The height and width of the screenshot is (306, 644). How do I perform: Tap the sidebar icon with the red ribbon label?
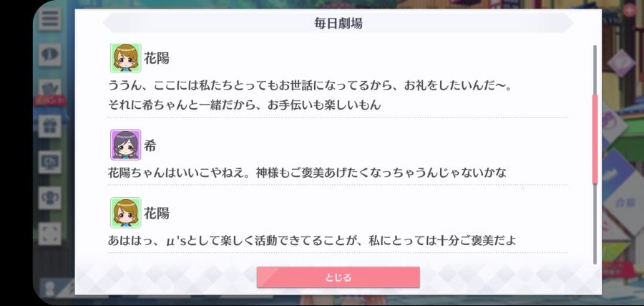[49, 92]
